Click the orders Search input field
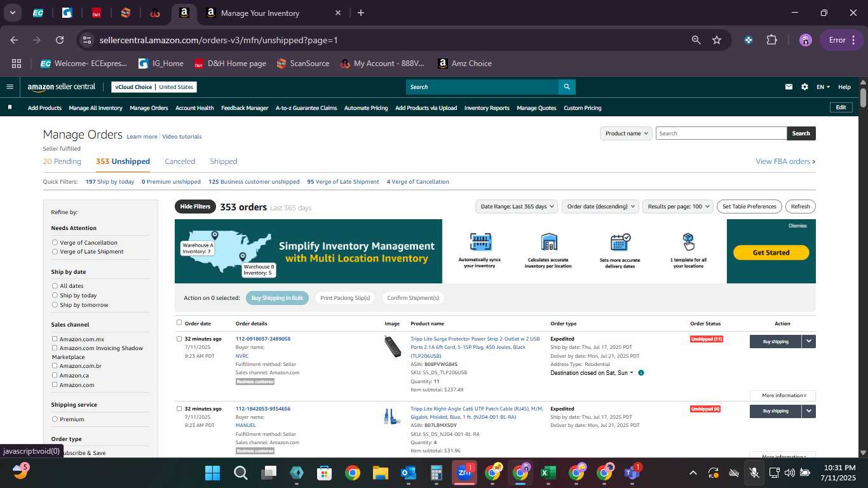The width and height of the screenshot is (868, 488). (721, 133)
